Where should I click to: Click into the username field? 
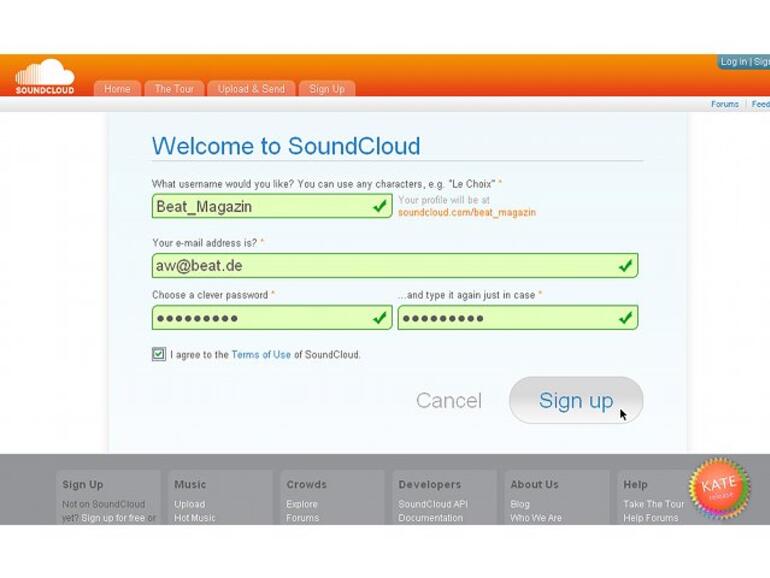(x=260, y=206)
